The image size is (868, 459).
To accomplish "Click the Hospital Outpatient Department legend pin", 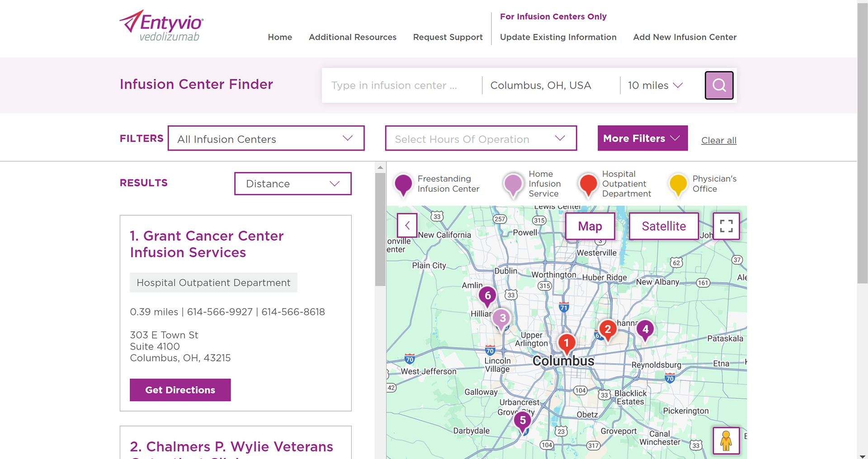I will (588, 185).
